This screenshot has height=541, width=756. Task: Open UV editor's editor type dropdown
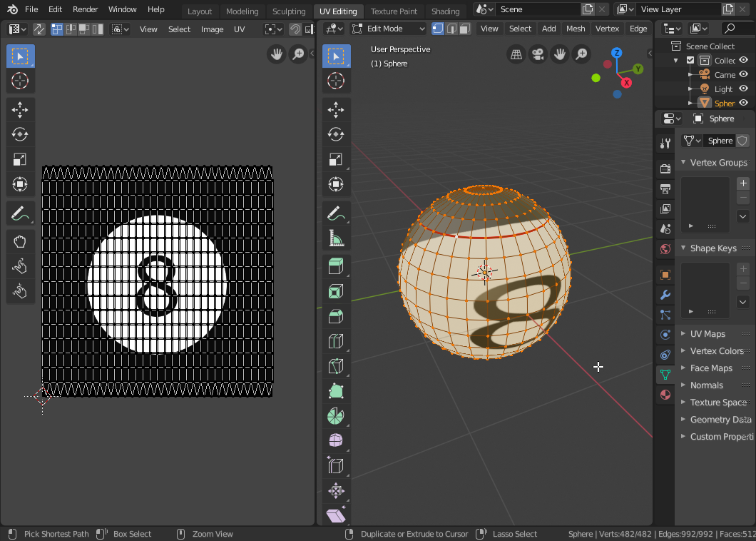point(17,29)
